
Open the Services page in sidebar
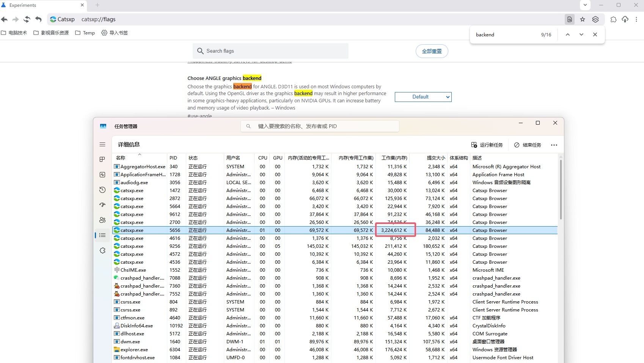point(102,250)
